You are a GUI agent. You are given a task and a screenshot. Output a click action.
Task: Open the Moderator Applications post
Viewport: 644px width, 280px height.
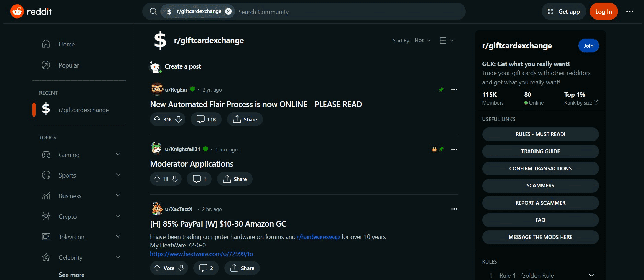[x=192, y=164]
